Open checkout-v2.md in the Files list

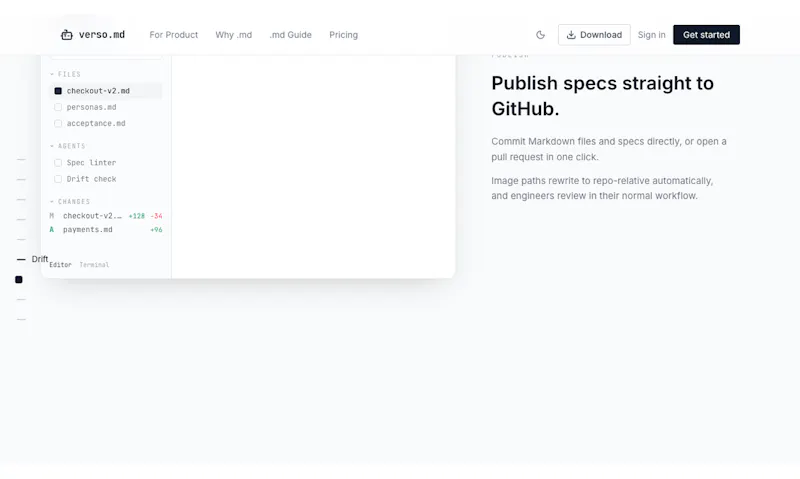(106, 91)
